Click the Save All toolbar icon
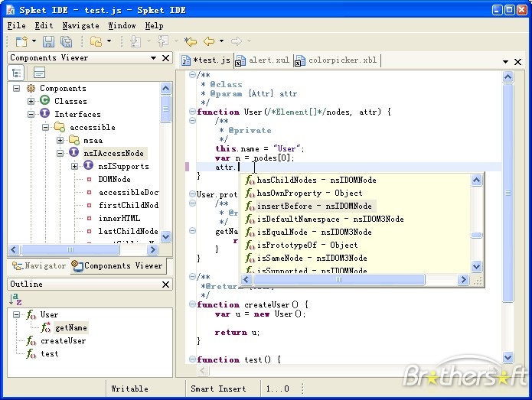532x400 pixels. coord(66,41)
